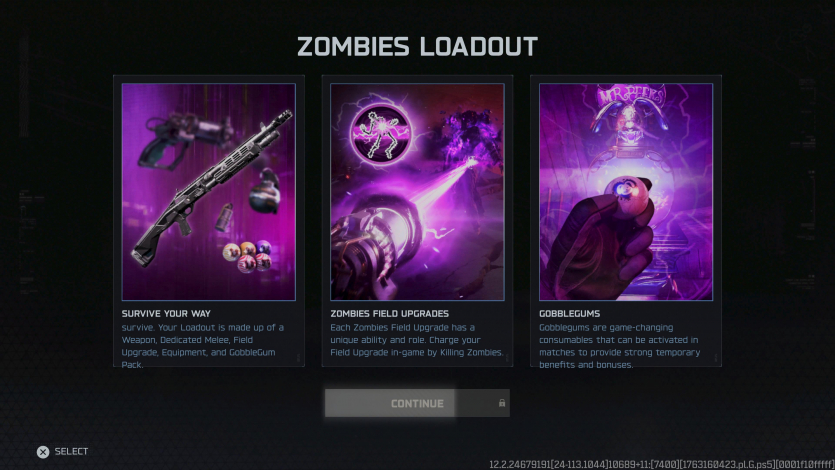Viewport: 835px width, 470px height.
Task: Click the pump shotgun in the loadout artwork
Action: 211,187
